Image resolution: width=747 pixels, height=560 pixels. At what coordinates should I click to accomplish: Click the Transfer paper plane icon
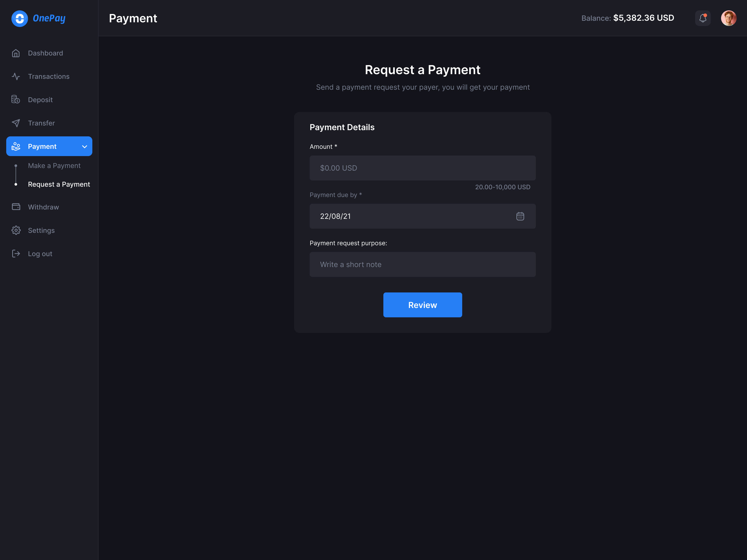pos(16,123)
